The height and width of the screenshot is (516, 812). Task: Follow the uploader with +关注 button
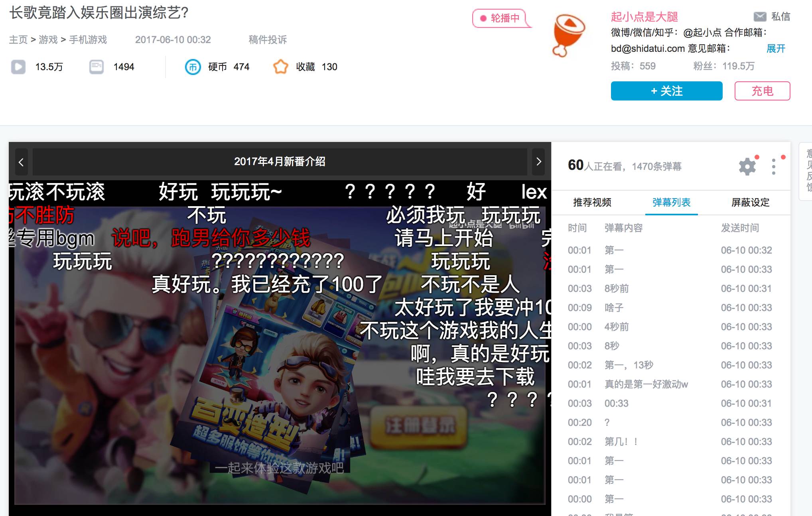[x=666, y=91]
